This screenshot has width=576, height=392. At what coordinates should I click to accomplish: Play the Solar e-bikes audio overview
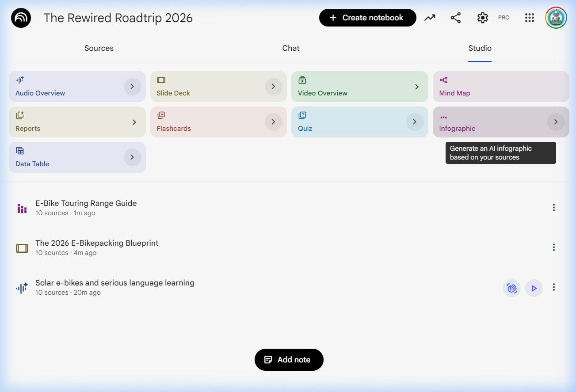tap(534, 288)
